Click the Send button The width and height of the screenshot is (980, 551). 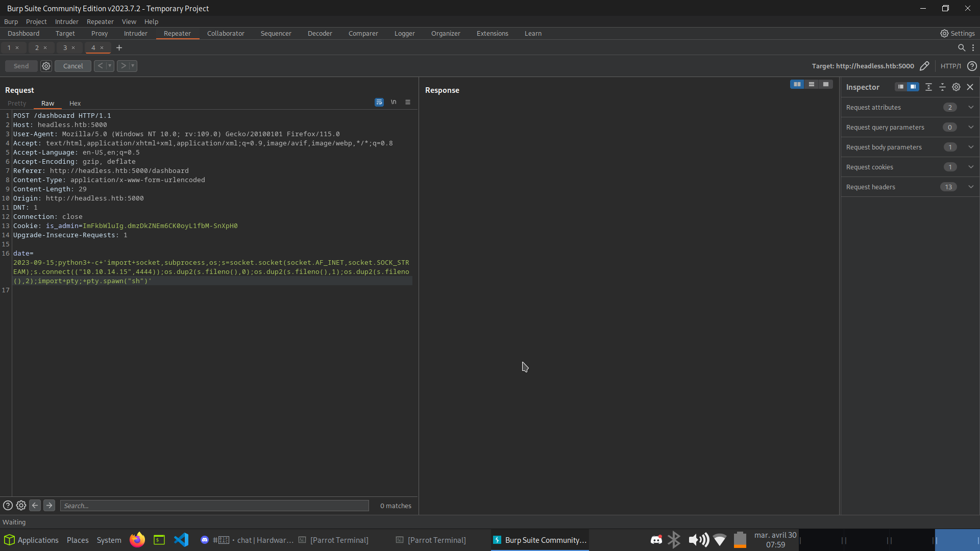coord(20,66)
